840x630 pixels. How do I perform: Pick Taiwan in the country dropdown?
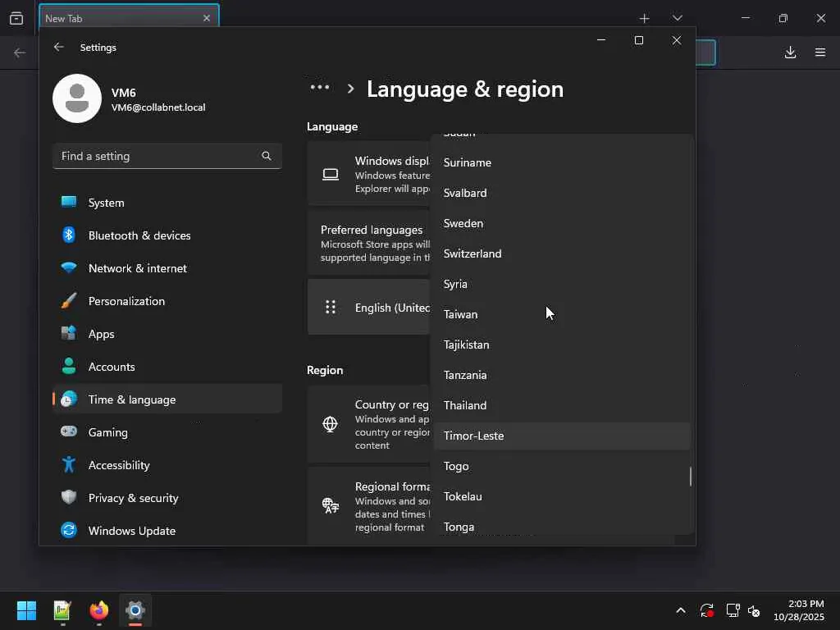coord(561,314)
